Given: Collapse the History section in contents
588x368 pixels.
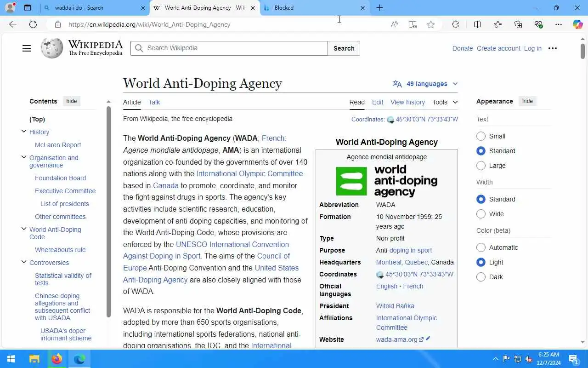Looking at the screenshot, I should pos(24,132).
